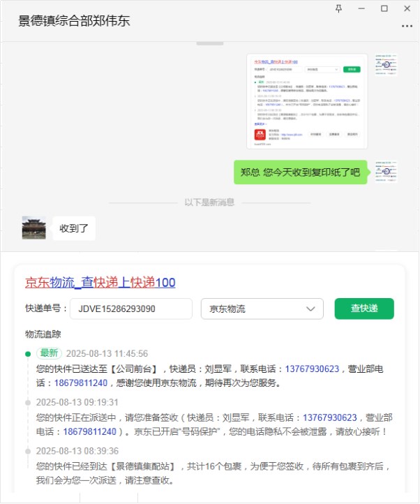420x504 pixels.
Task: Click office phone 18679811240 in 09:19:31 entry
Action: click(90, 431)
